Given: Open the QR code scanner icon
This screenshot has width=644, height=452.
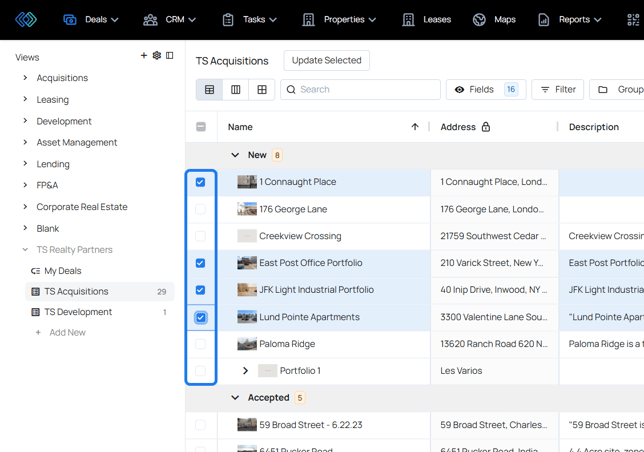Looking at the screenshot, I should [x=633, y=19].
